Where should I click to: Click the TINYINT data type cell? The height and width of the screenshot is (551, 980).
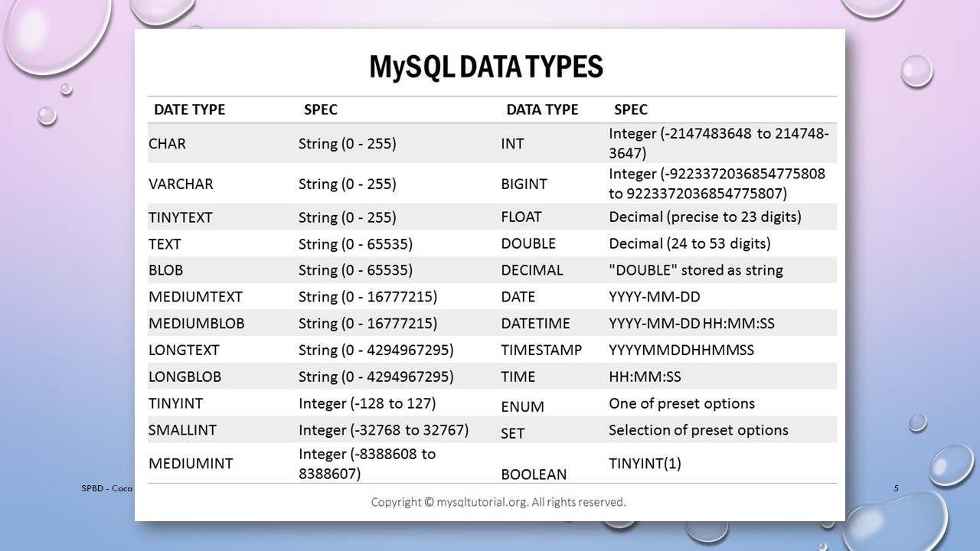[176, 403]
